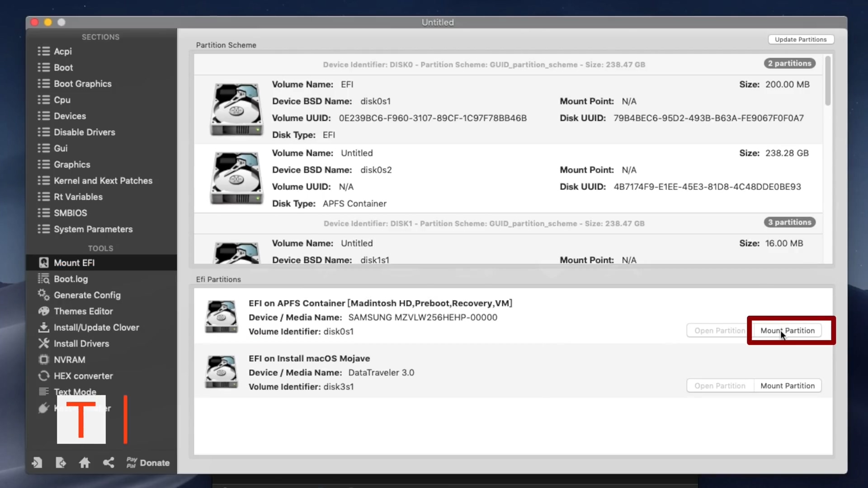This screenshot has width=868, height=488.
Task: Open the Acpi section
Action: click(63, 52)
